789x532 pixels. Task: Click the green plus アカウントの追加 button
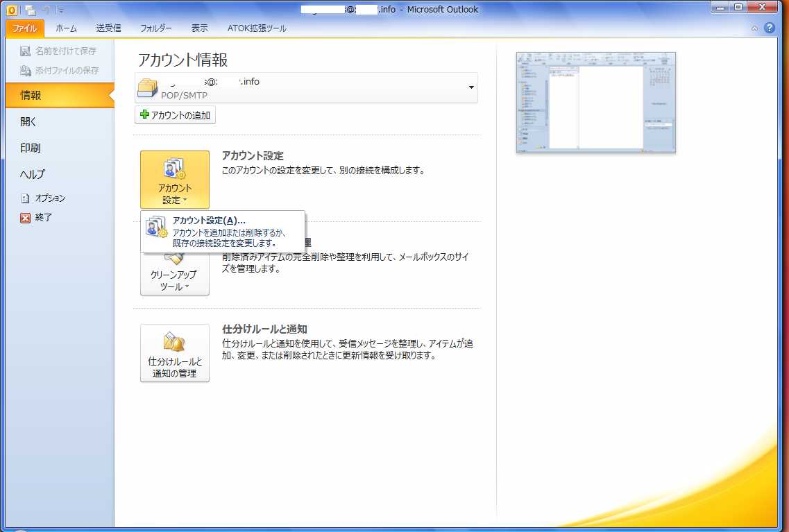pos(175,115)
